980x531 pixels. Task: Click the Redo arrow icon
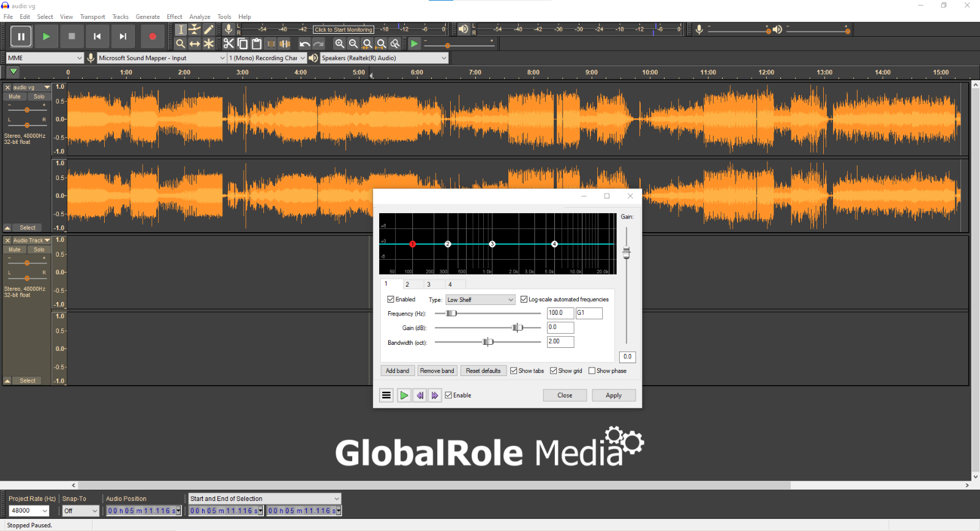[x=318, y=43]
